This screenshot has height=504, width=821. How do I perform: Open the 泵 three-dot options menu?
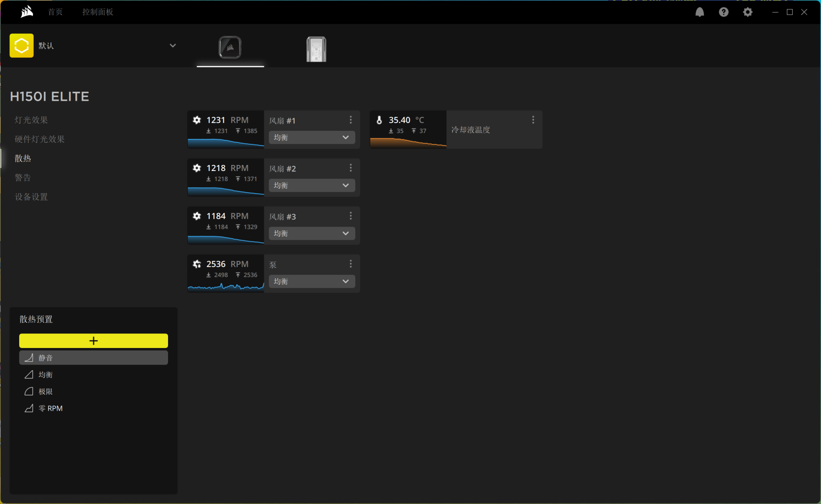click(351, 264)
